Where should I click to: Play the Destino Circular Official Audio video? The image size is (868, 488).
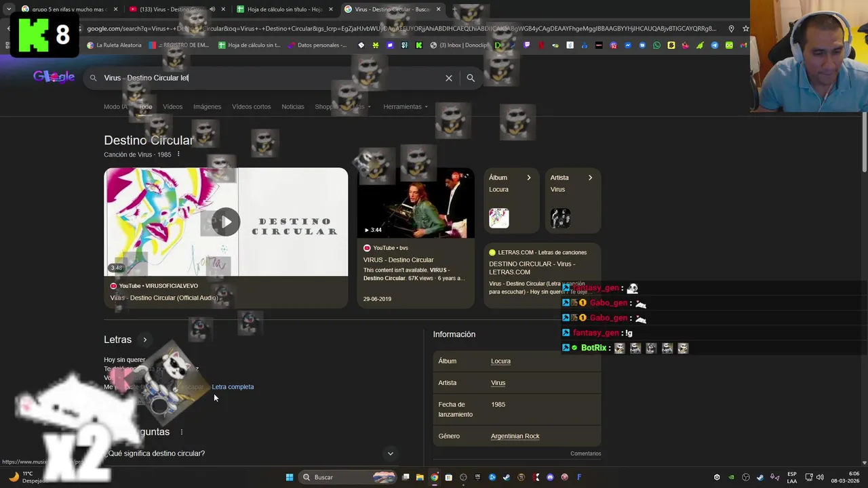(226, 222)
